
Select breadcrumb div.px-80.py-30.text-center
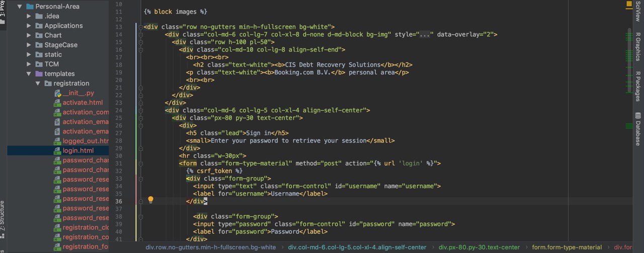click(x=479, y=247)
